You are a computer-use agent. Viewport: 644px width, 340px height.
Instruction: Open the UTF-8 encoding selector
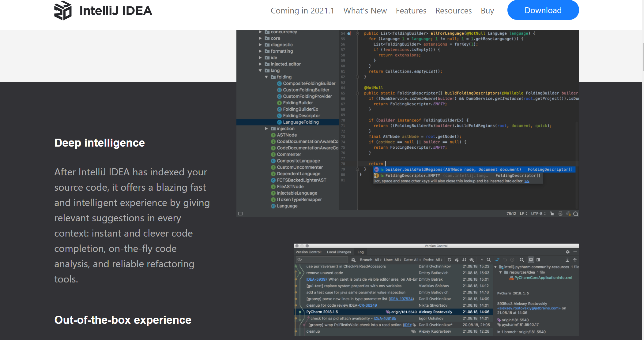pos(538,214)
